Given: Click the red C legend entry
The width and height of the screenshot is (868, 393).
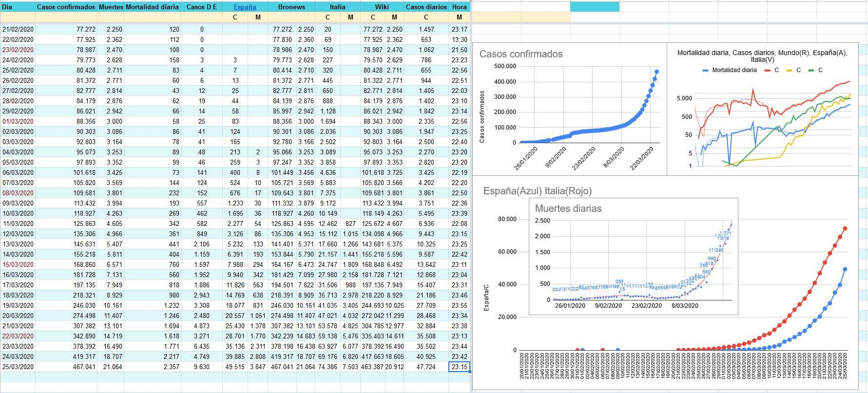Looking at the screenshot, I should [x=772, y=70].
